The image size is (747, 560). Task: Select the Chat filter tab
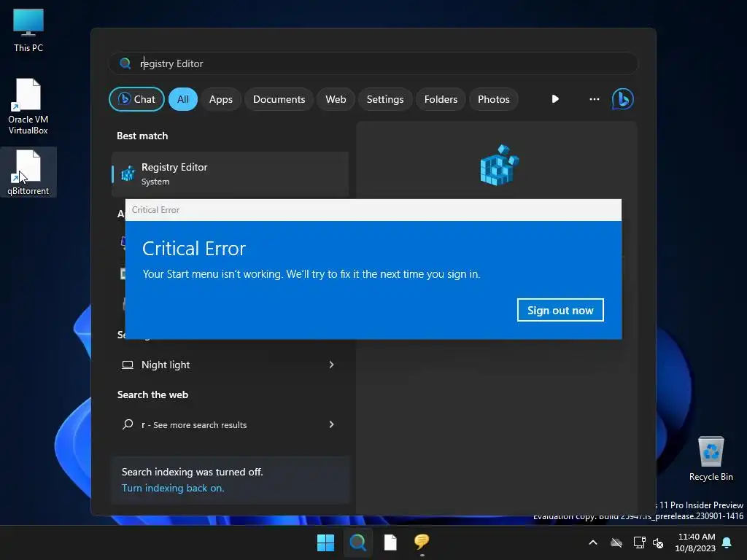[x=136, y=99]
